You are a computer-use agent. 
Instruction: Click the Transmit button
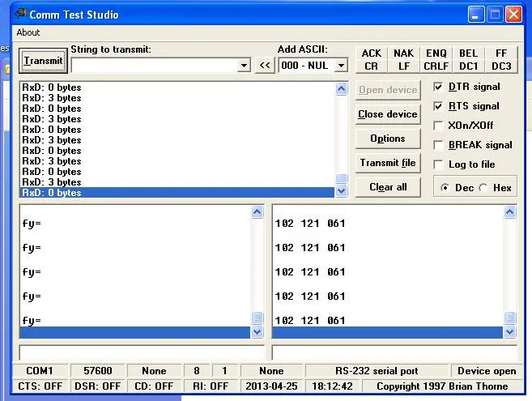43,61
